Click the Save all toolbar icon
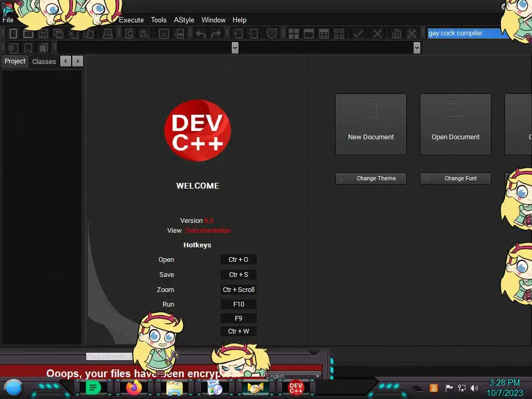The height and width of the screenshot is (399, 532). pyautogui.click(x=58, y=34)
